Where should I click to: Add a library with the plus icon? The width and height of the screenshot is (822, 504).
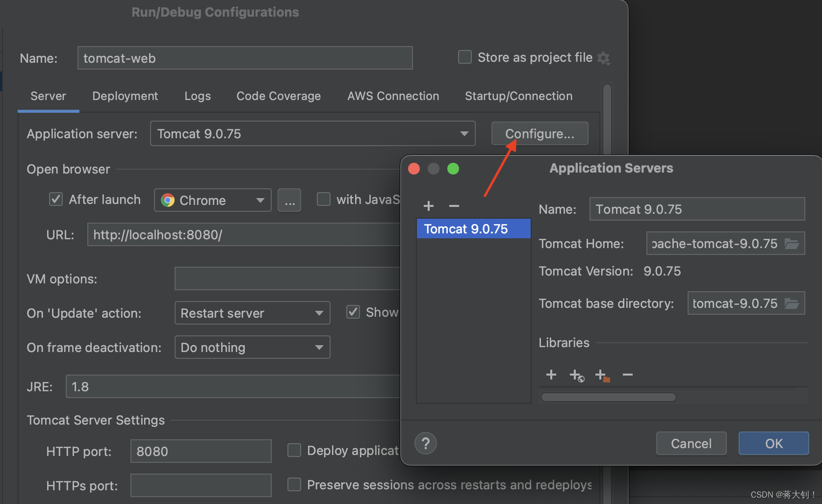pyautogui.click(x=551, y=375)
